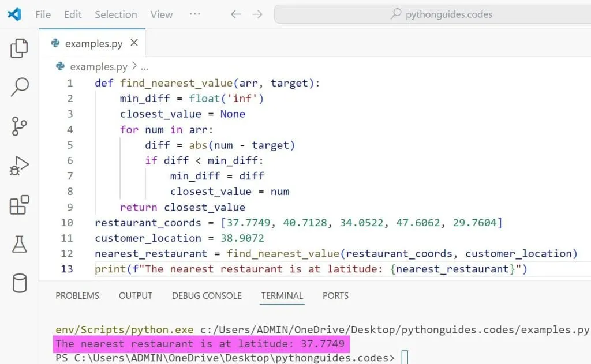Open the Explorer view in activity bar
591x364 pixels.
[19, 48]
